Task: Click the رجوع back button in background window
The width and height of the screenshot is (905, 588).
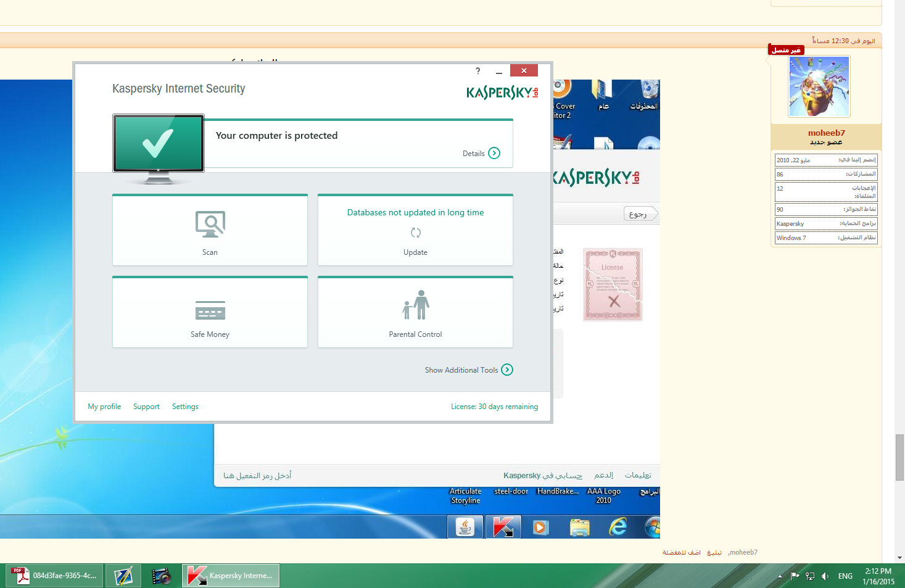Action: point(641,214)
